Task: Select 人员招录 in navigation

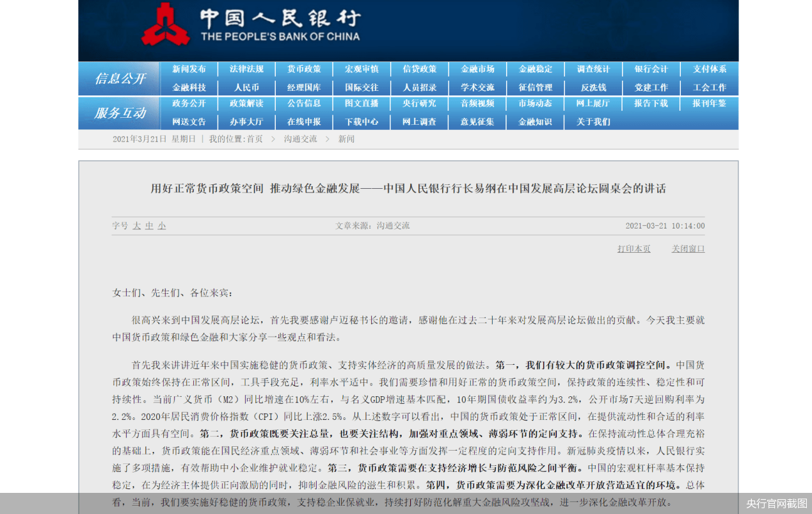Action: coord(419,88)
